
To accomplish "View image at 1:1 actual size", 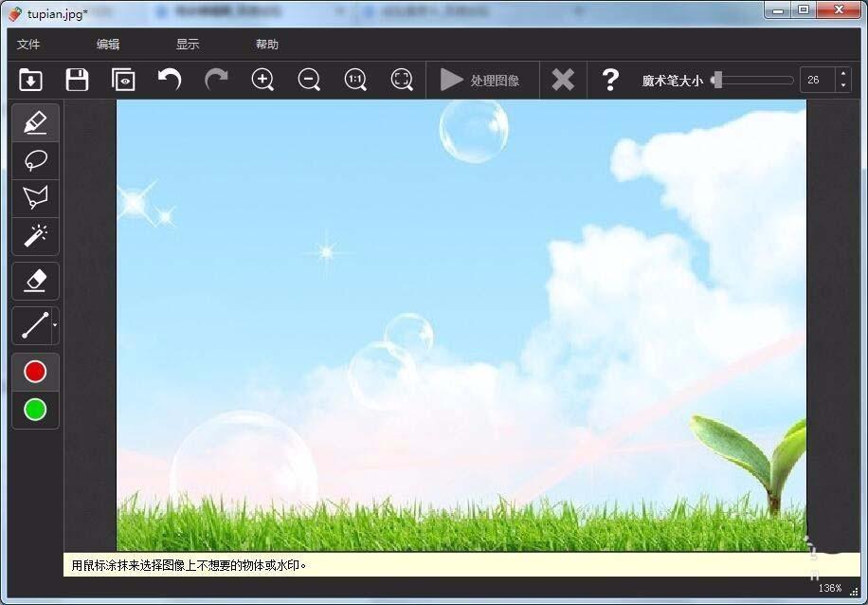I will click(355, 80).
